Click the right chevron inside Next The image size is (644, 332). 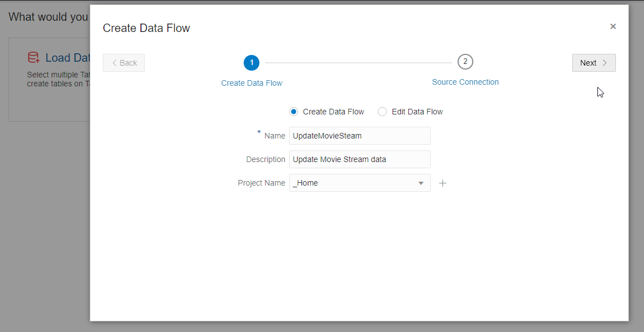(605, 63)
